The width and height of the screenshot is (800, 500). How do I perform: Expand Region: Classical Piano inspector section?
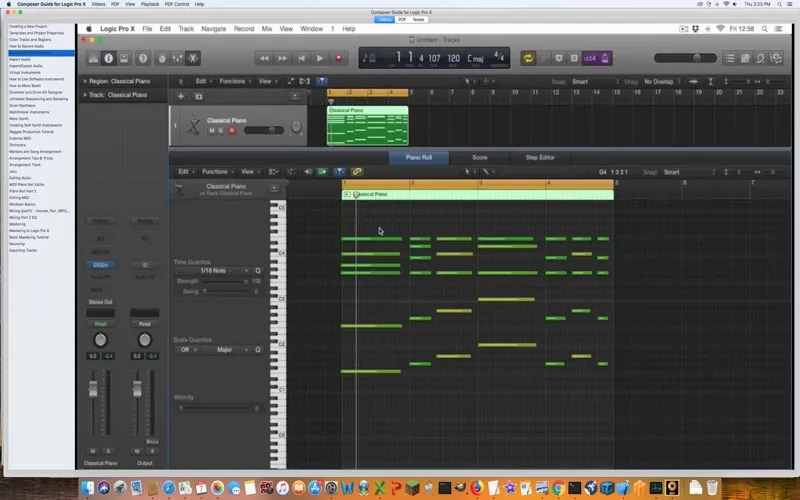coord(85,81)
